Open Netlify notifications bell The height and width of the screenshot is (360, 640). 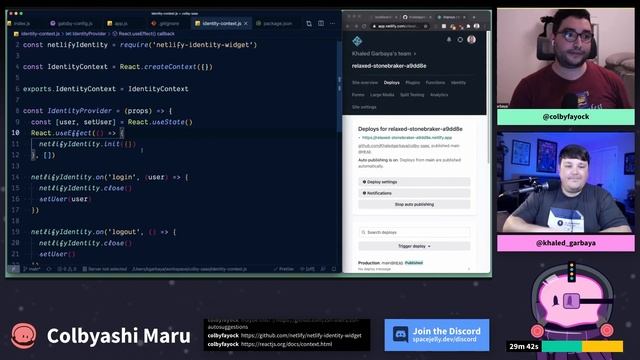(449, 40)
